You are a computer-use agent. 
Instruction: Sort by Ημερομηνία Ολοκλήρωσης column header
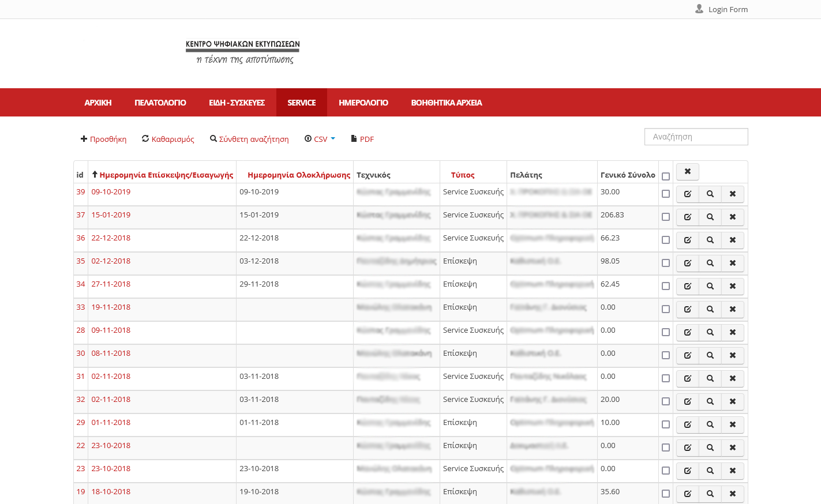(299, 175)
